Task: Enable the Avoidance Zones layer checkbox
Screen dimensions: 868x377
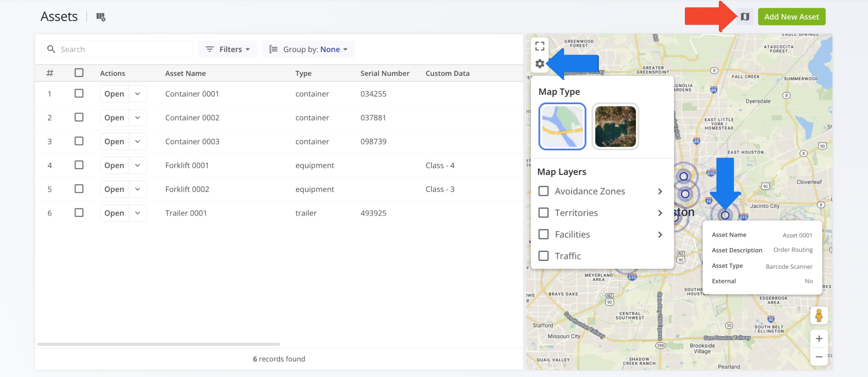Action: click(543, 191)
